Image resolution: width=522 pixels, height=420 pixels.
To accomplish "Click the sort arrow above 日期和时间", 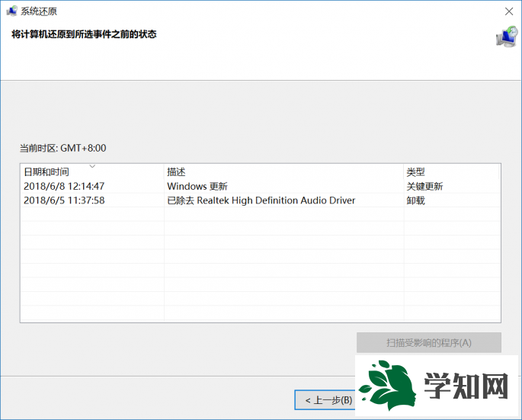I will [x=92, y=166].
